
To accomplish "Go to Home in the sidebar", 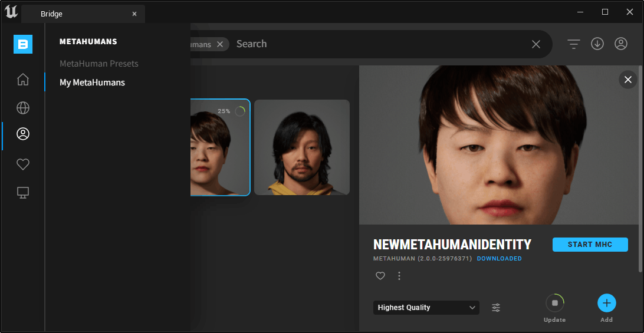I will 23,79.
